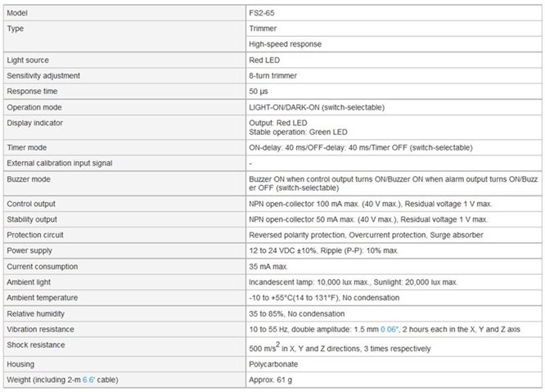Select the "Protection circuit" row label
This screenshot has width=545, height=392.
click(38, 235)
